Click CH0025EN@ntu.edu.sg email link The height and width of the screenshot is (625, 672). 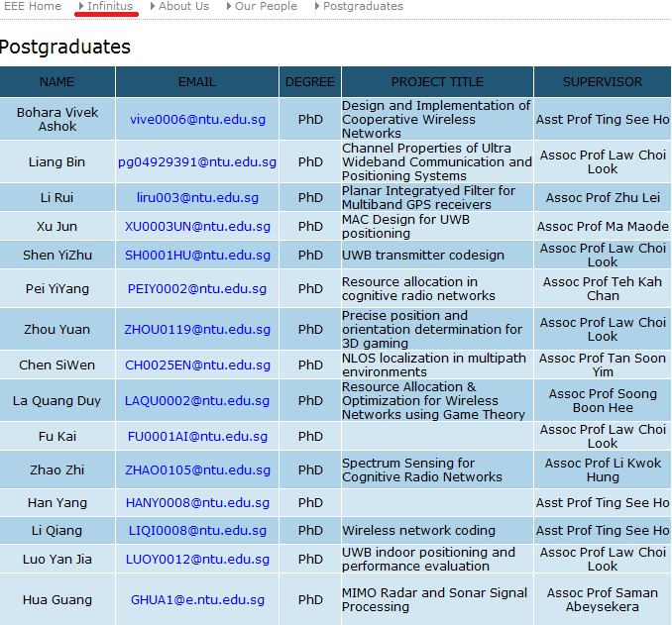coord(197,365)
